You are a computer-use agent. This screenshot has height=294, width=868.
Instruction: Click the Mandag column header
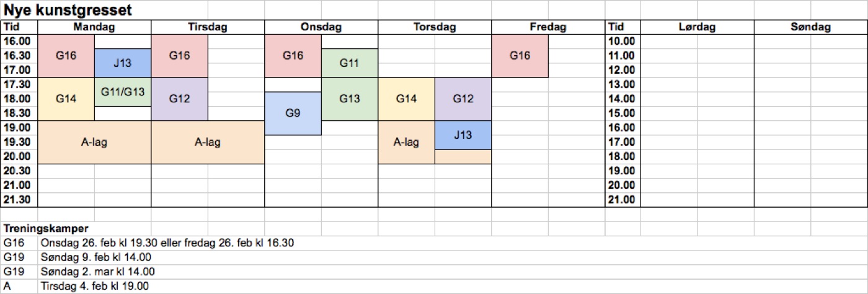94,27
